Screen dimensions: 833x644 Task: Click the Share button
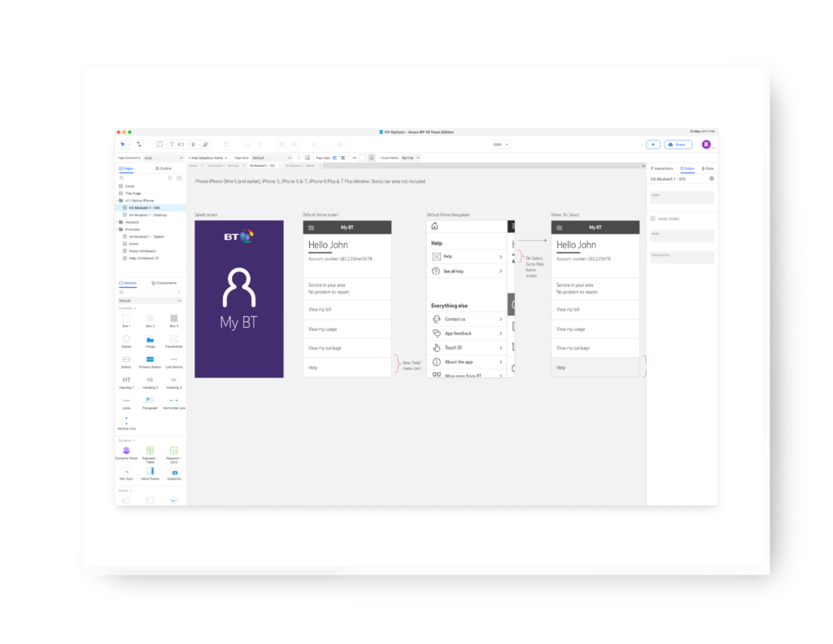[678, 144]
